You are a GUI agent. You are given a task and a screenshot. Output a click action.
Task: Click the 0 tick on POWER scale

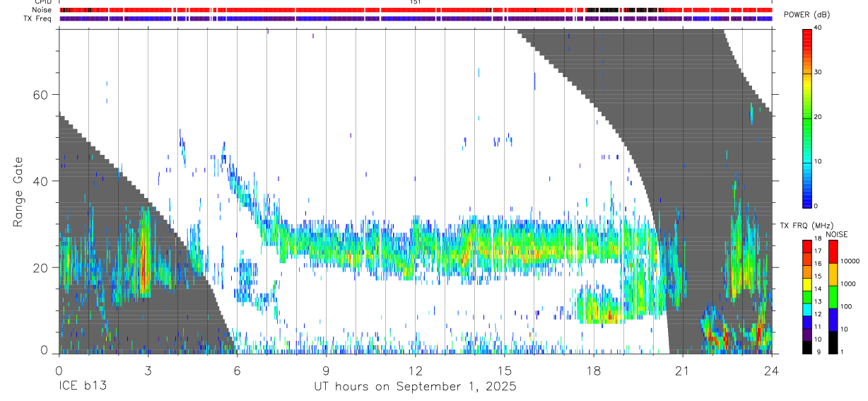coord(816,206)
